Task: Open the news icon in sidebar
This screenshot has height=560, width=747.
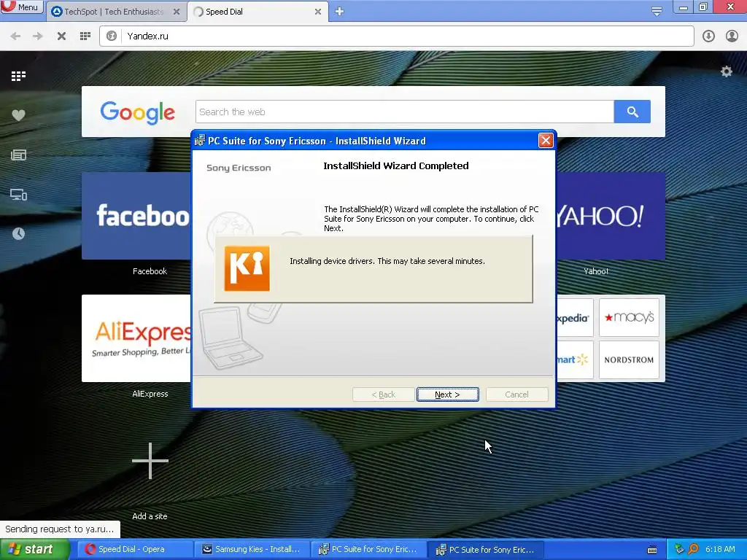Action: [x=18, y=155]
